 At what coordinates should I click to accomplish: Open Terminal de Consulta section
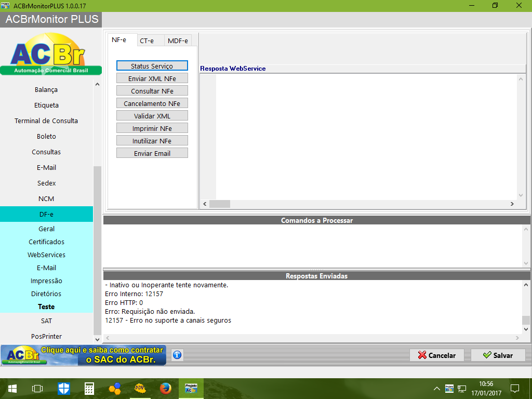[46, 121]
